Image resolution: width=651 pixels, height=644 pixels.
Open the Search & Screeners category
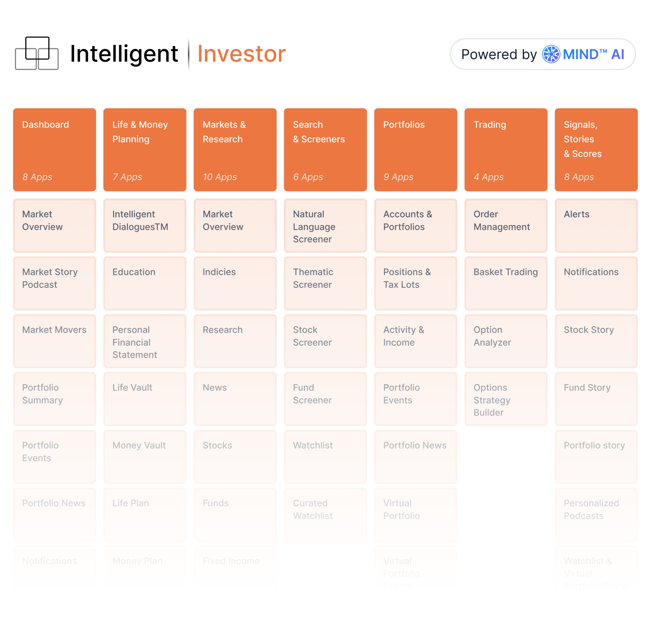coord(325,150)
